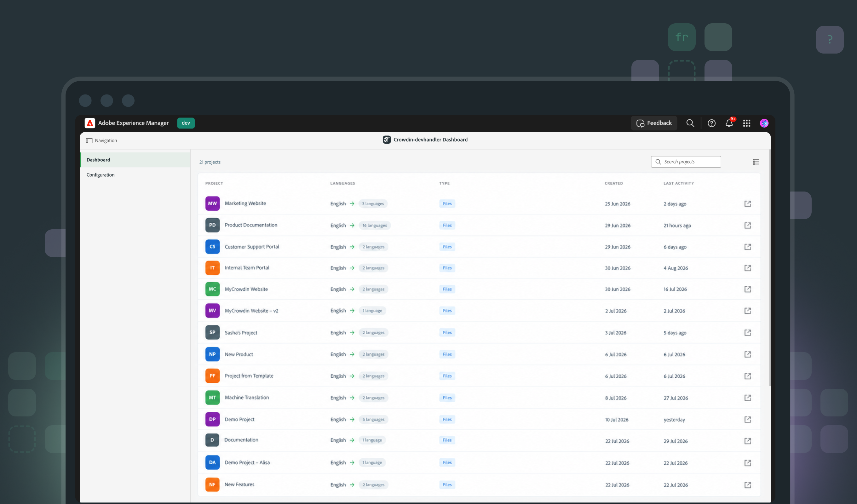Open Demo Project – Alisa external link icon
This screenshot has height=504, width=857.
[747, 463]
